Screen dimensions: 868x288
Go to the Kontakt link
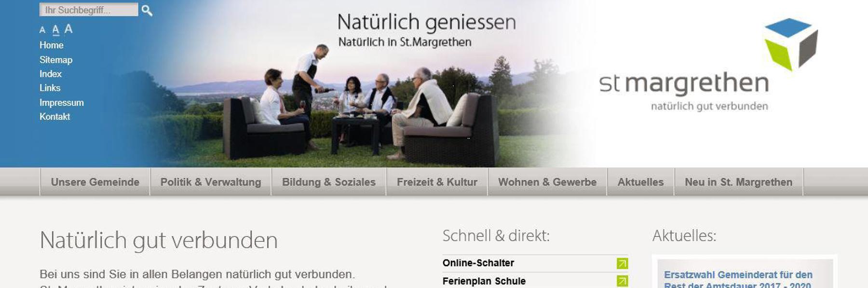pos(54,117)
